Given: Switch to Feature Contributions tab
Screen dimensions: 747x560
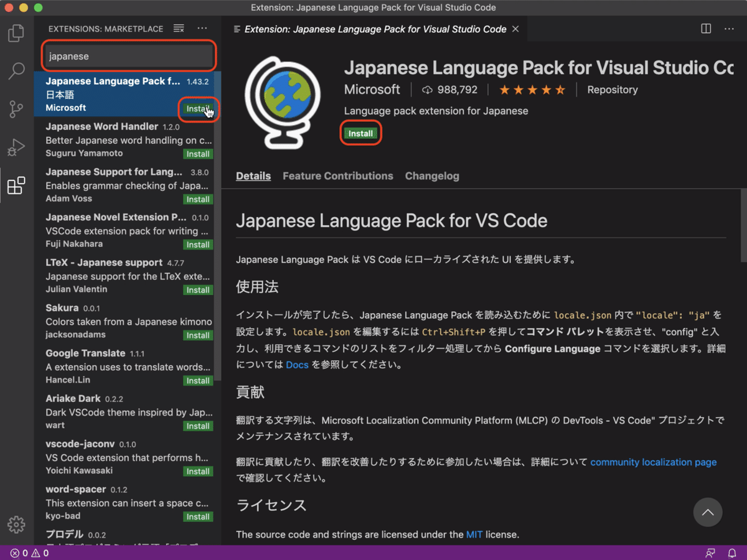Looking at the screenshot, I should coord(338,176).
